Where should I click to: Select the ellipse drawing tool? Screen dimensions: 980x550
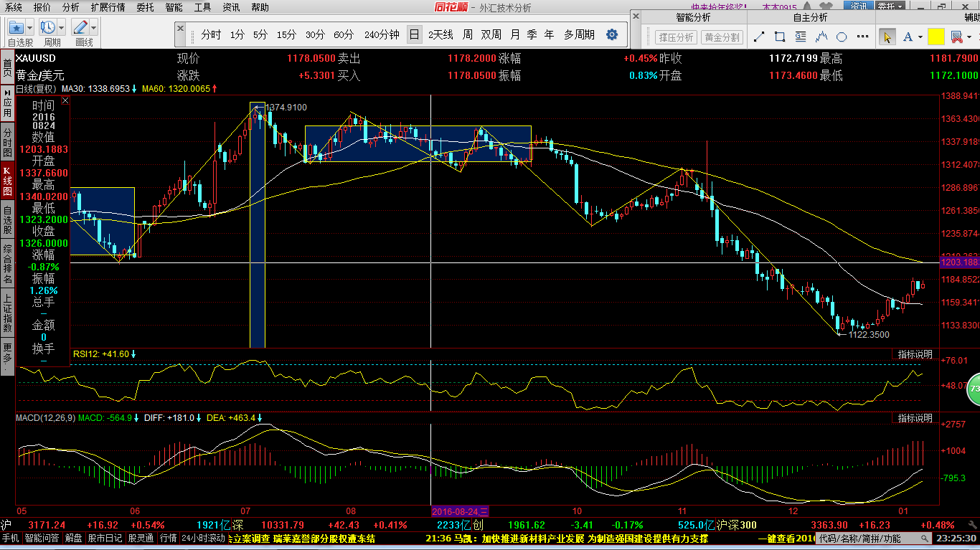pos(842,37)
